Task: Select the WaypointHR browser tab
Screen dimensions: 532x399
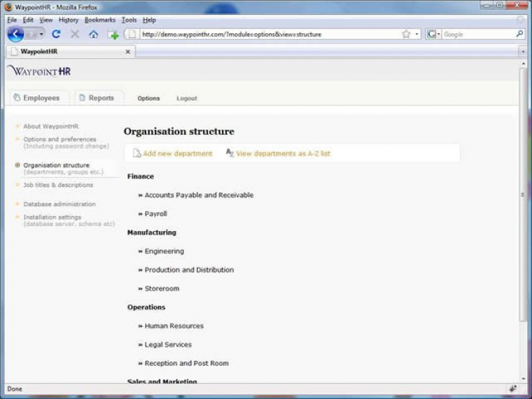Action: point(70,52)
